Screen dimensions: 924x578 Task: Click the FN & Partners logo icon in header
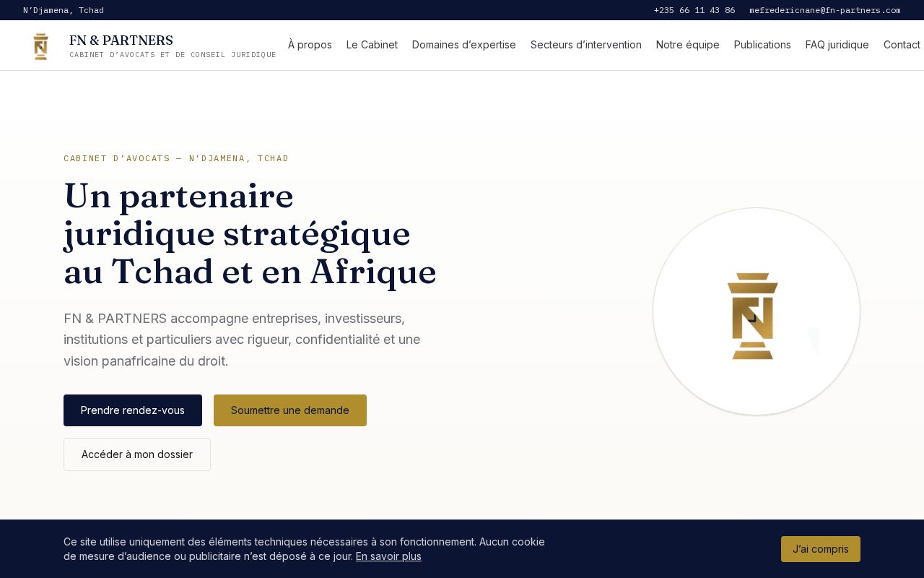(41, 46)
